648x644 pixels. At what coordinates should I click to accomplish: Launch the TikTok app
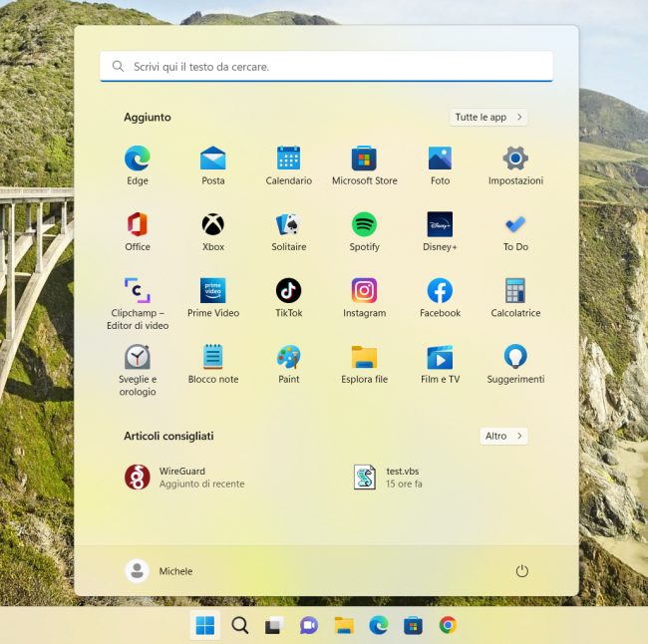(288, 298)
